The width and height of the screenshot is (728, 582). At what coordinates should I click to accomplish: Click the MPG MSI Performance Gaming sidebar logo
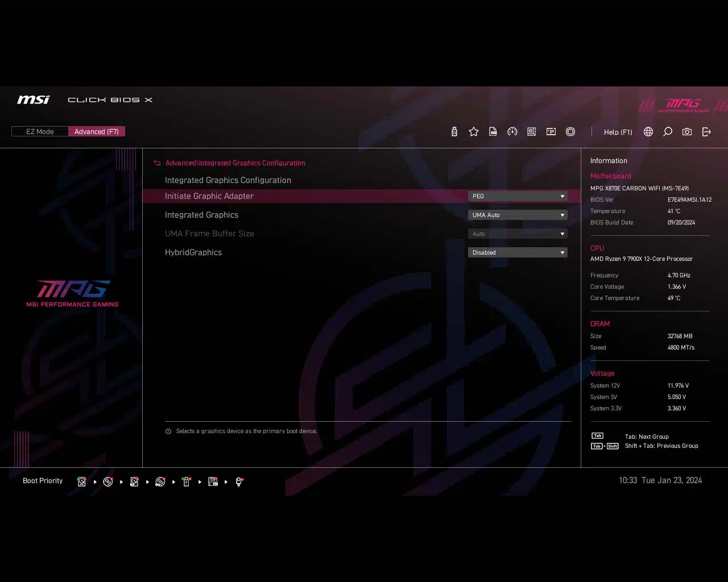(72, 293)
